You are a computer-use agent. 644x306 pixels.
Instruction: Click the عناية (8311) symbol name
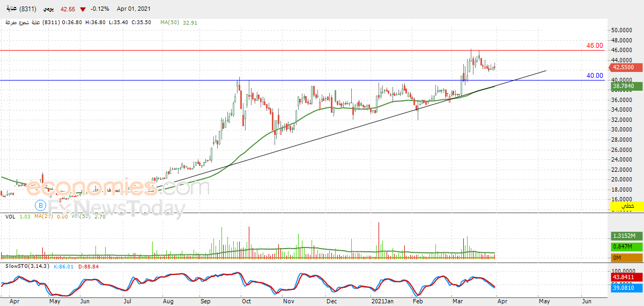pos(18,10)
